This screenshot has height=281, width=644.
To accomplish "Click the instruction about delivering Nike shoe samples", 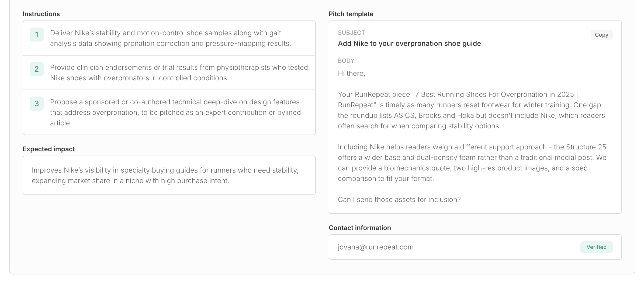I will click(x=170, y=38).
